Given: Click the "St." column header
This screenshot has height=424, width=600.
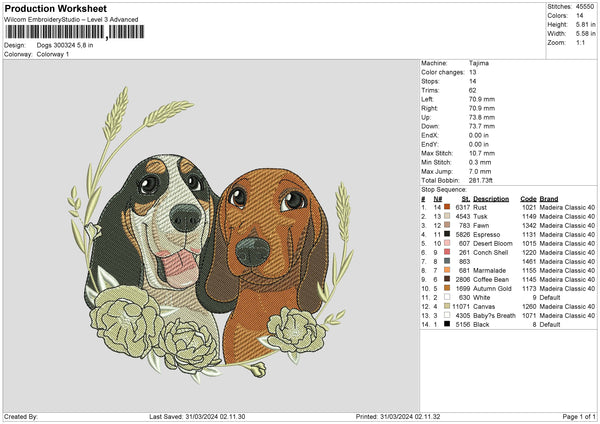Looking at the screenshot, I should pos(466,199).
